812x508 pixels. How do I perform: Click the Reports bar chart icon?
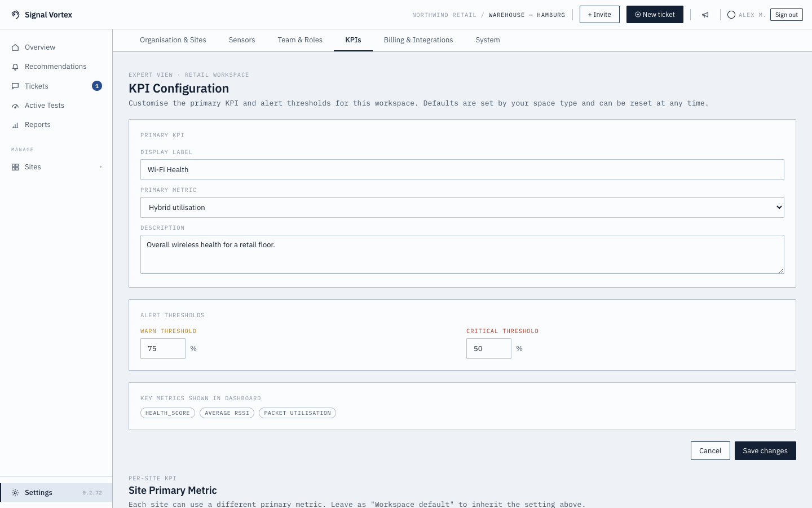click(x=15, y=125)
